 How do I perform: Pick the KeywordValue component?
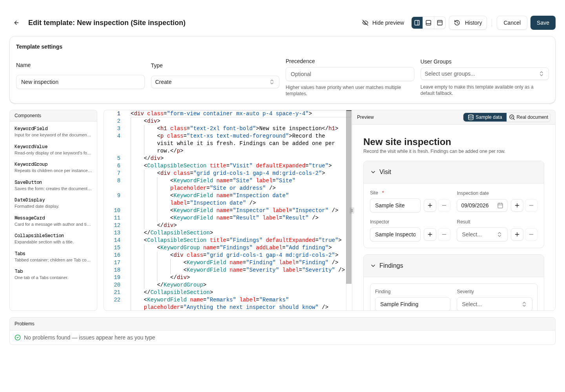(x=53, y=149)
